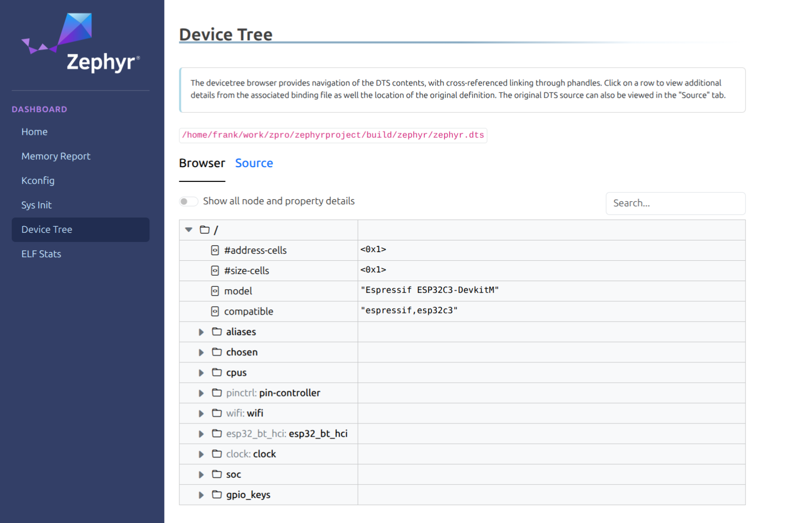Click the model property icon
This screenshot has width=812, height=523.
[215, 291]
